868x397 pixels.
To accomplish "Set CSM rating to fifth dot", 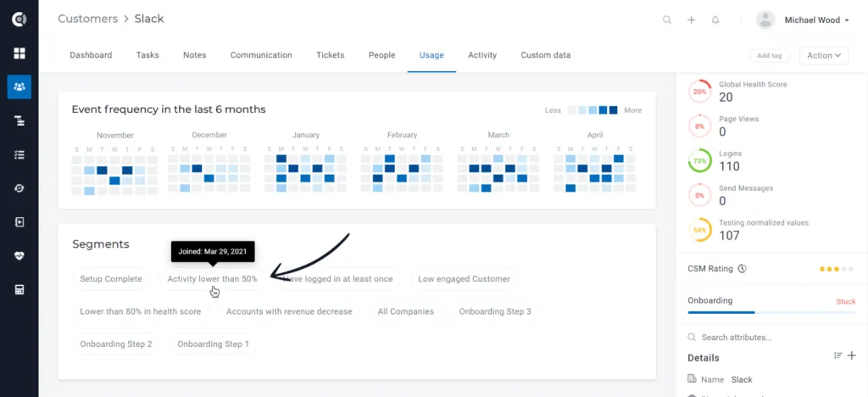I will pos(851,269).
